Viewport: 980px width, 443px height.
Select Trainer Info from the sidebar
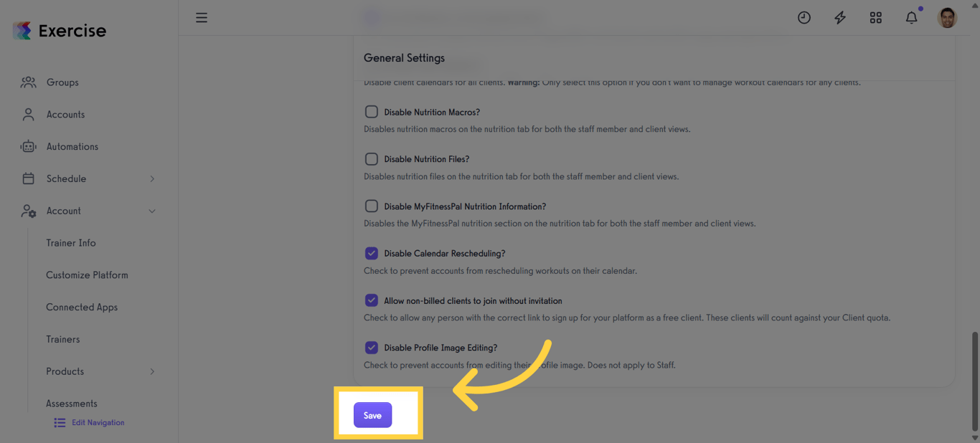(71, 243)
